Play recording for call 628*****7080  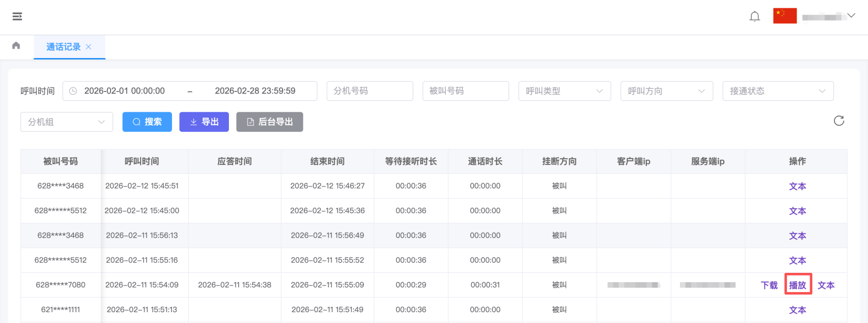tap(797, 285)
